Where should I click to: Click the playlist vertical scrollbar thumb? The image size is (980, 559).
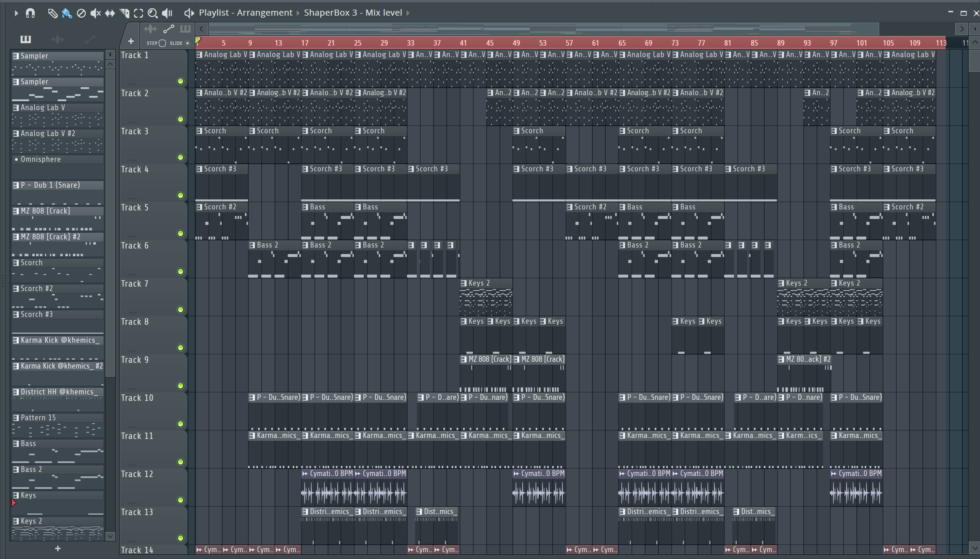tap(975, 61)
